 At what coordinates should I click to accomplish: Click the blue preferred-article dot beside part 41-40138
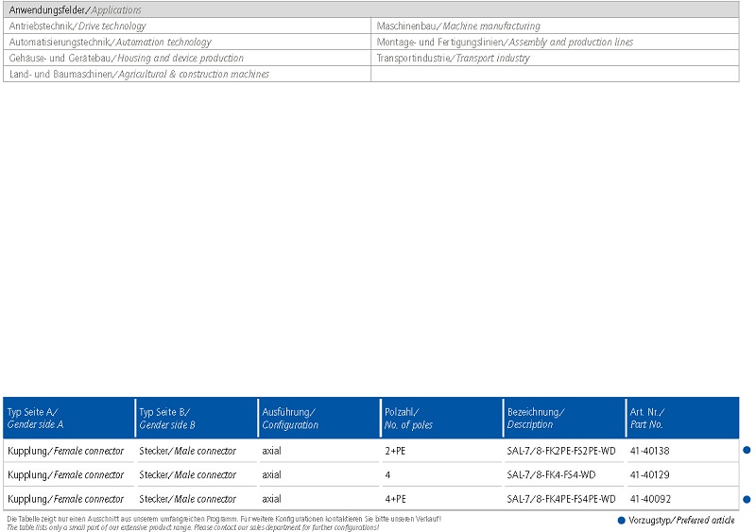click(x=747, y=451)
